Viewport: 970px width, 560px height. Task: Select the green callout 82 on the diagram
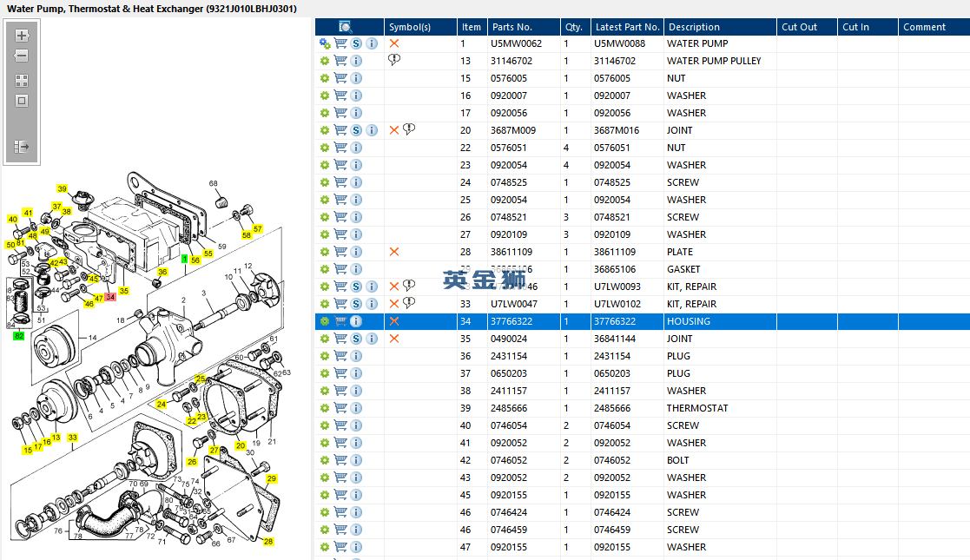pyautogui.click(x=19, y=336)
